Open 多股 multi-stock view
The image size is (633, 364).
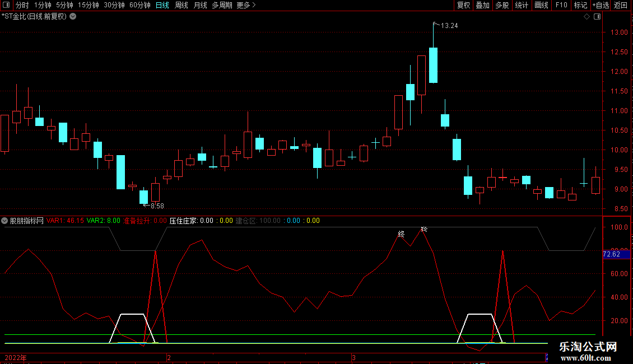(502, 5)
